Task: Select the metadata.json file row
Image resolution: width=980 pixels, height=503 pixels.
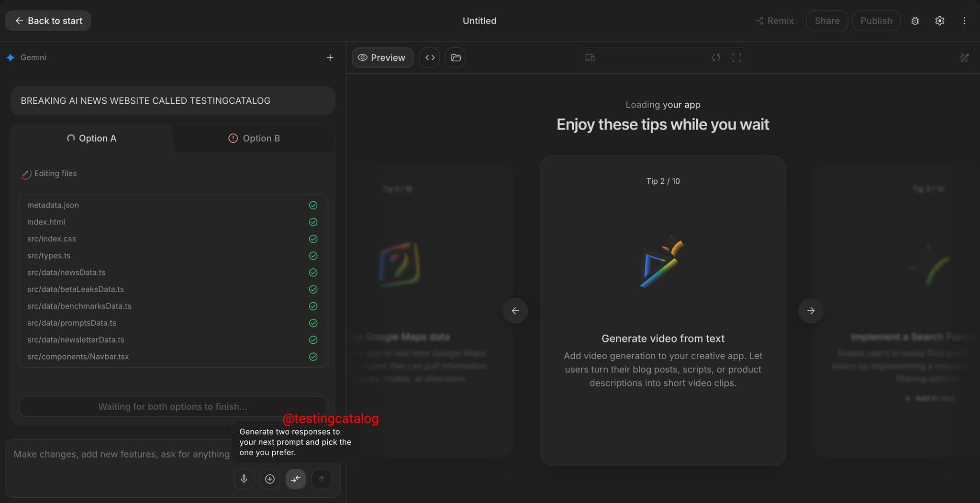Action: [173, 205]
